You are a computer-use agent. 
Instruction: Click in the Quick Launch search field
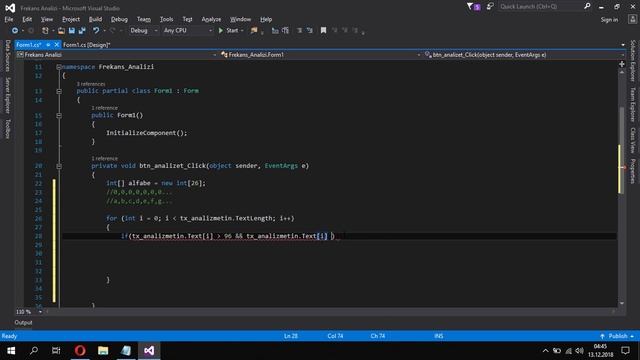540,7
